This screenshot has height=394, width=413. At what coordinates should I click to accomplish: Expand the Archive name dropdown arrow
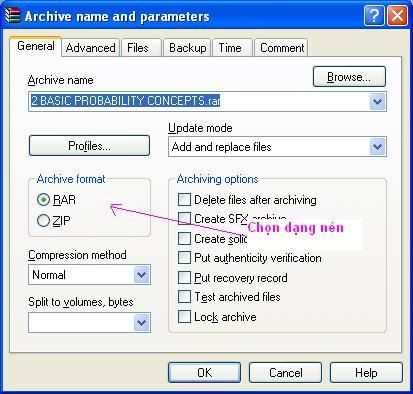pyautogui.click(x=377, y=101)
